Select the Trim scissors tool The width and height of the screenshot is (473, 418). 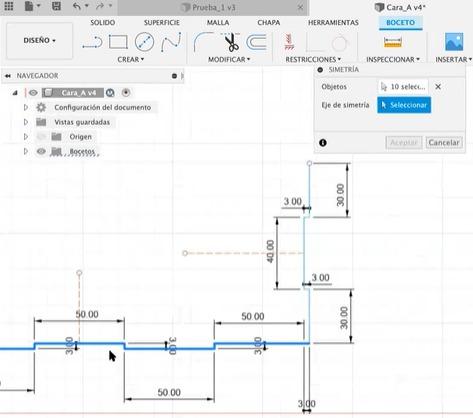[x=231, y=42]
